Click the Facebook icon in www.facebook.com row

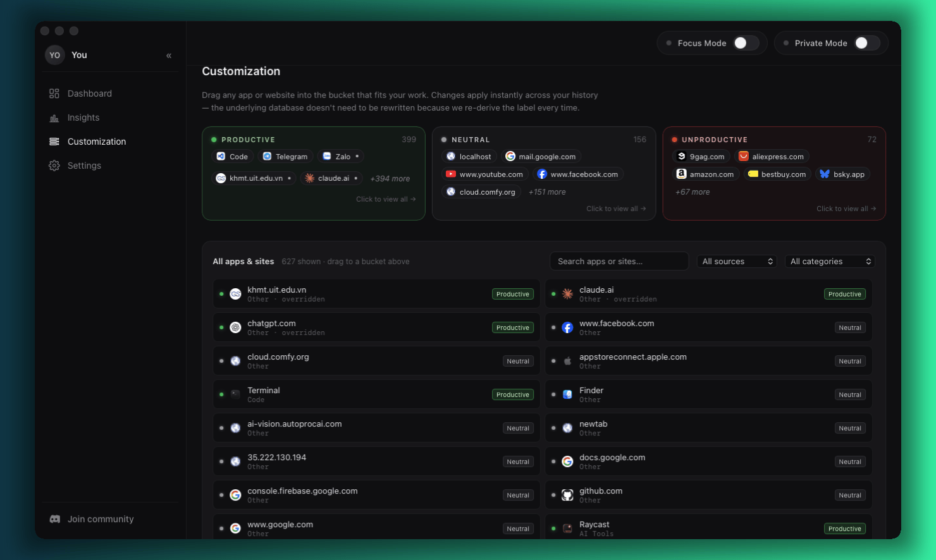point(567,327)
